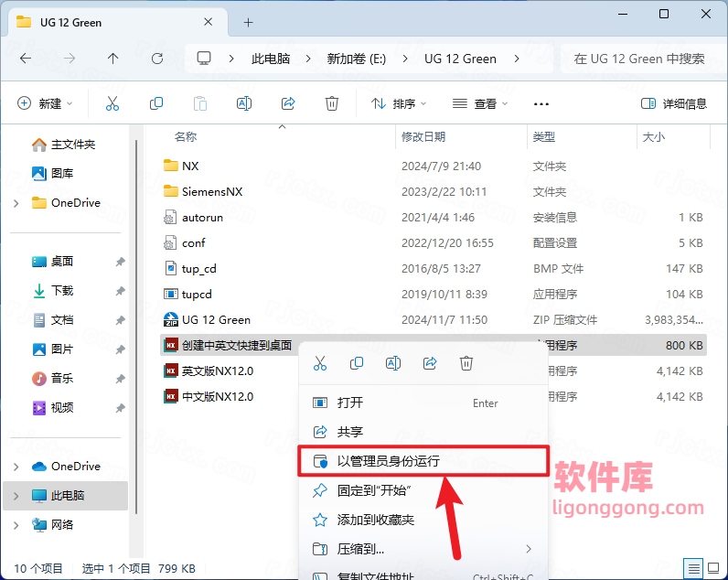The height and width of the screenshot is (580, 728).
Task: Click 新加卷 (E:) in the address bar
Action: point(357,59)
